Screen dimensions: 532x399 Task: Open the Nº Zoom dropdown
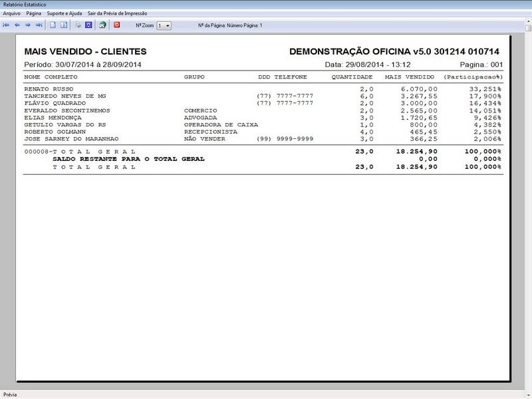(164, 25)
